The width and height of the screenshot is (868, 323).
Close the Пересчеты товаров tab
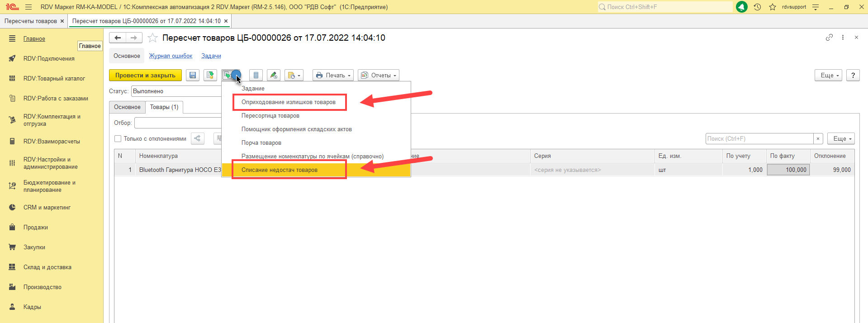pyautogui.click(x=62, y=21)
